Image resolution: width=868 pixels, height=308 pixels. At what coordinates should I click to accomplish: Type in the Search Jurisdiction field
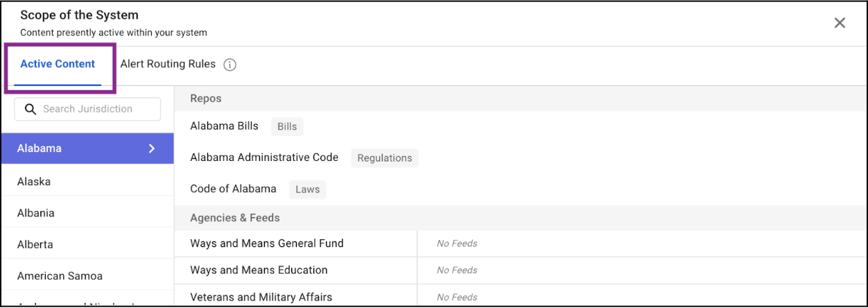pos(96,109)
